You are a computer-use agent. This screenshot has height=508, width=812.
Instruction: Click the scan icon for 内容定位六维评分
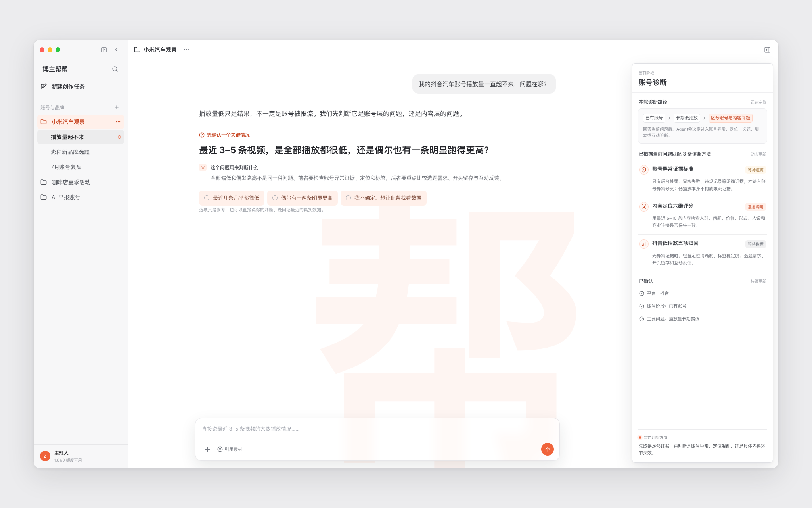pos(644,207)
